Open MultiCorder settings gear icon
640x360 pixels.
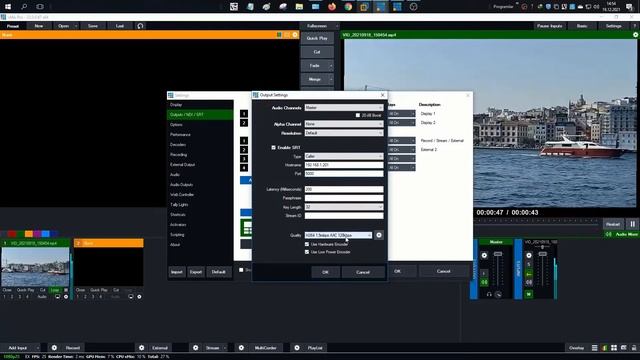(x=241, y=348)
